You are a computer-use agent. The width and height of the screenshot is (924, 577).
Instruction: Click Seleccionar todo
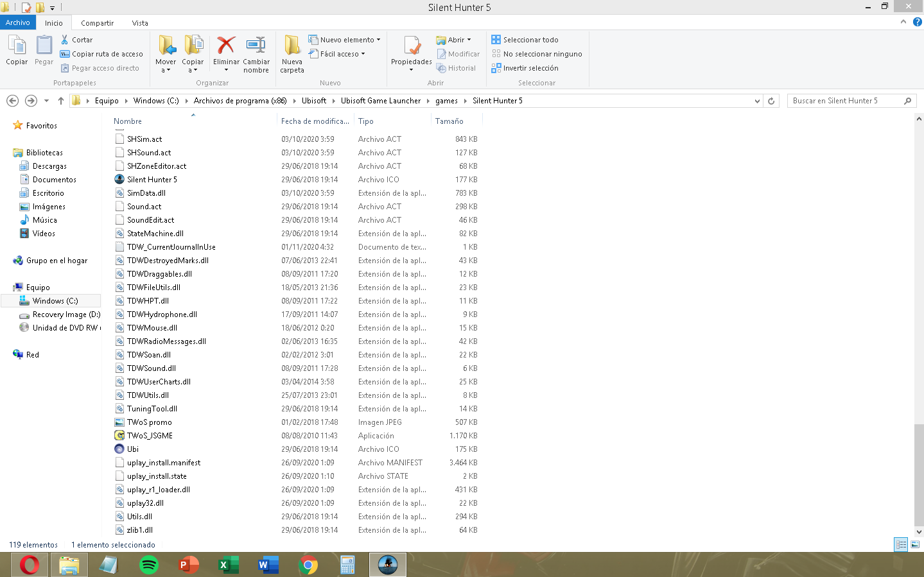point(525,40)
